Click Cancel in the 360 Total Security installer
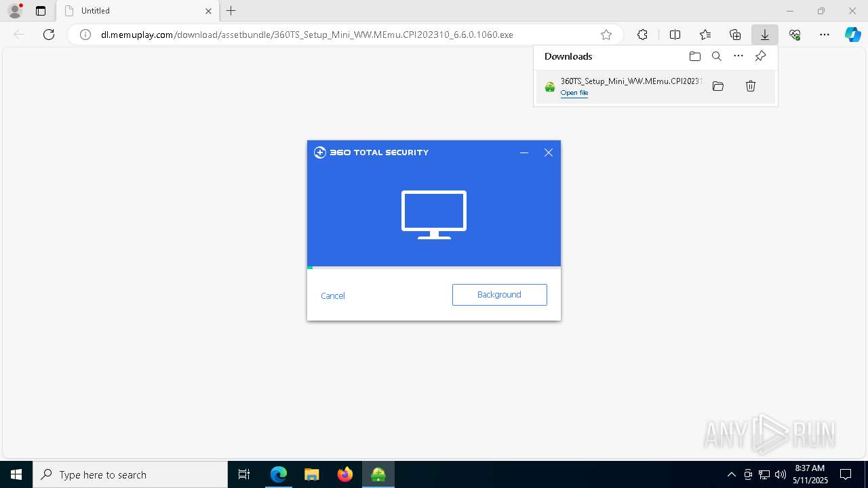 point(333,296)
